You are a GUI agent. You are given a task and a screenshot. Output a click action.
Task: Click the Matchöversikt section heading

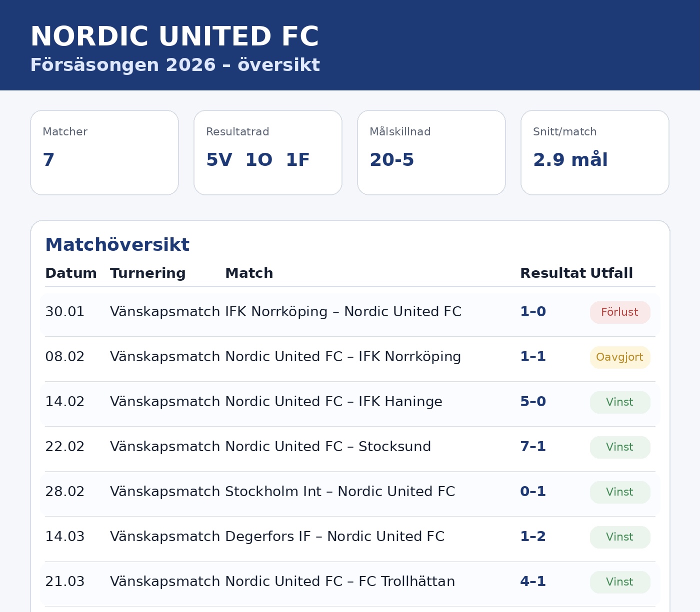coord(117,245)
